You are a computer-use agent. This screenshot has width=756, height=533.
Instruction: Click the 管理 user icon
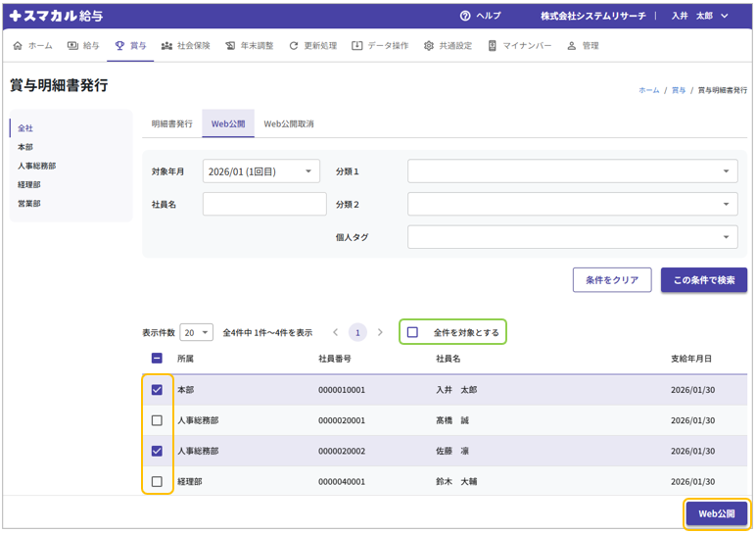click(x=572, y=46)
